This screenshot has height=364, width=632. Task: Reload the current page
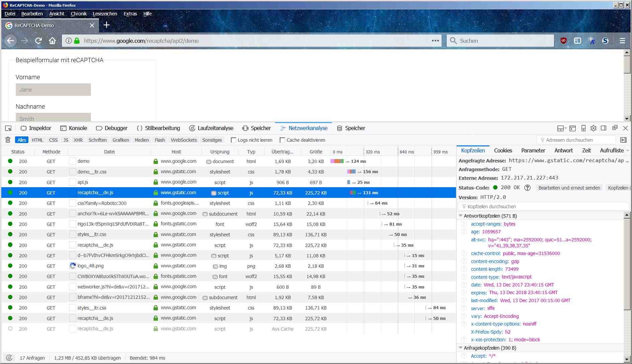pyautogui.click(x=38, y=41)
